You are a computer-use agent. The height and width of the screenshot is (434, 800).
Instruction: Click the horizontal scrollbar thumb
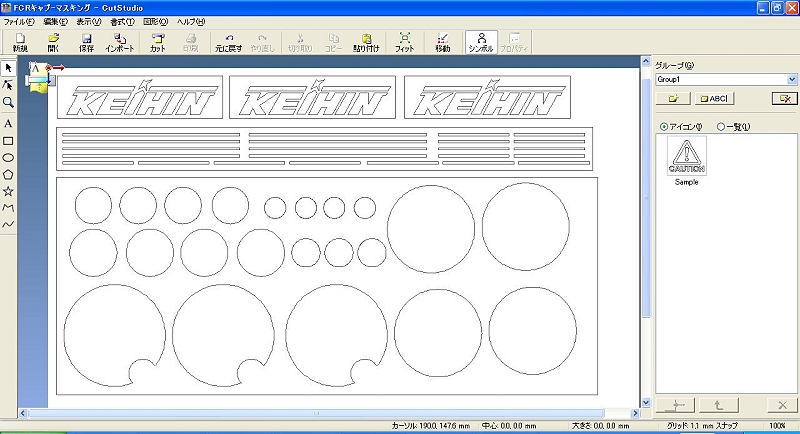click(x=316, y=413)
